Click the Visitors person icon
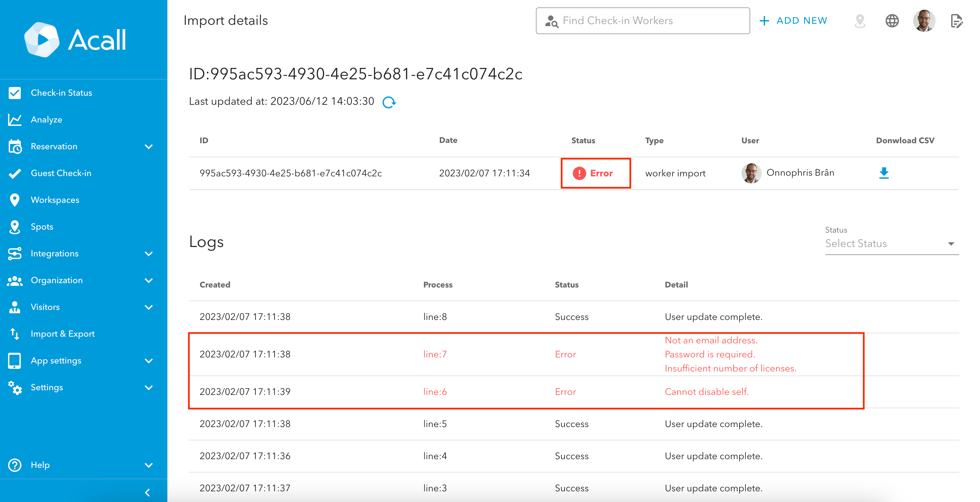 tap(15, 307)
